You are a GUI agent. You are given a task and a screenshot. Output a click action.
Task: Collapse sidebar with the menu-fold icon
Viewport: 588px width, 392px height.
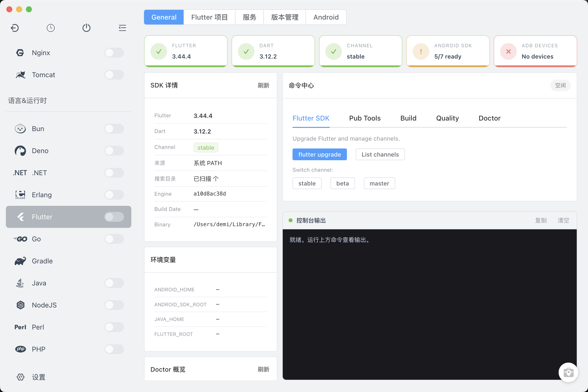(x=122, y=28)
